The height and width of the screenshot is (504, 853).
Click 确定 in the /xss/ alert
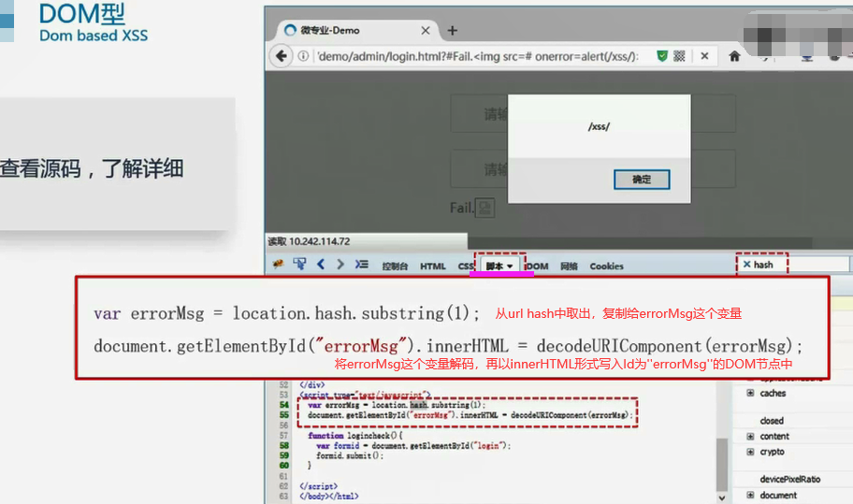(642, 180)
